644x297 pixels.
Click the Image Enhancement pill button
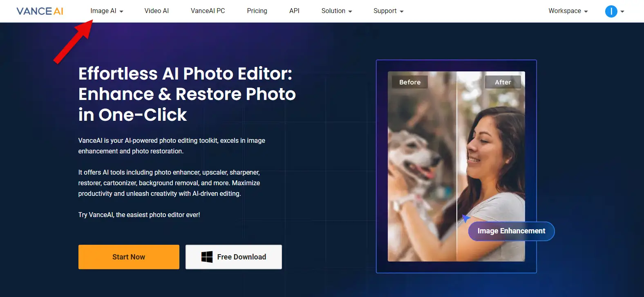(511, 231)
